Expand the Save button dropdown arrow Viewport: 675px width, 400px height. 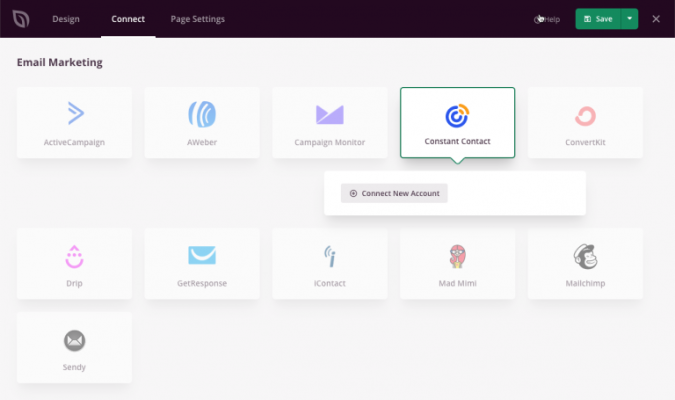(629, 19)
